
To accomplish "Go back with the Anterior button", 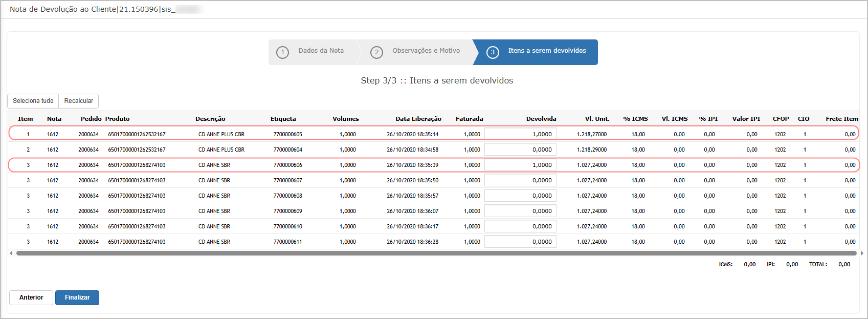I will coord(31,297).
